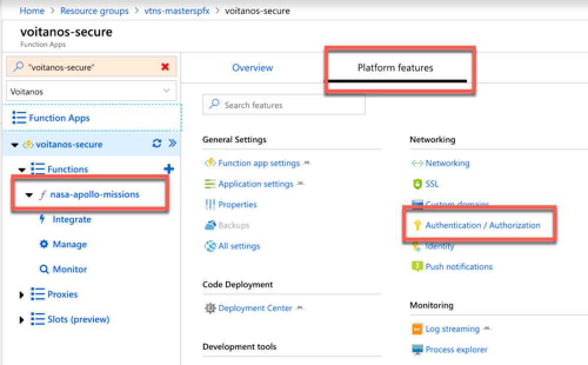Go to Home in the breadcrumb
Image resolution: width=588 pixels, height=365 pixels.
tap(32, 11)
